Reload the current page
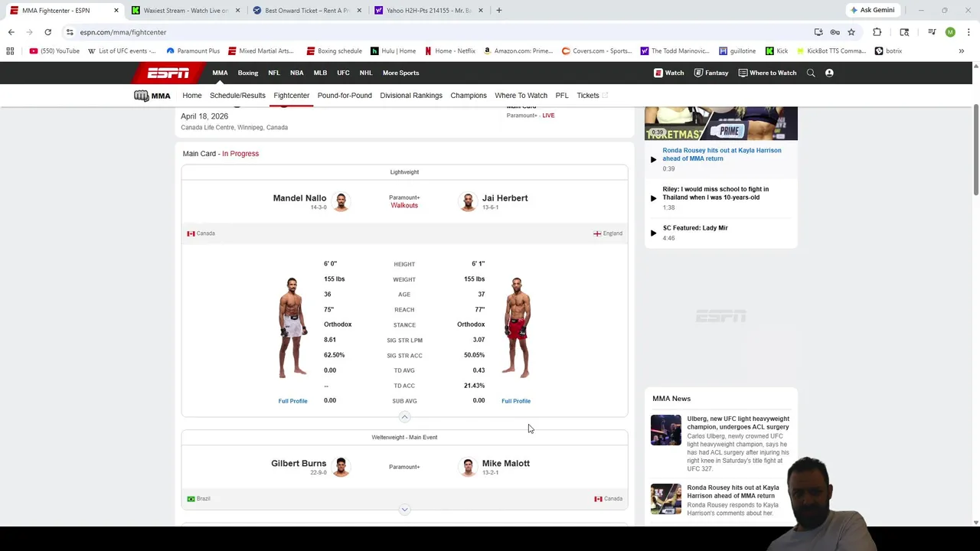Image resolution: width=980 pixels, height=551 pixels. (47, 32)
